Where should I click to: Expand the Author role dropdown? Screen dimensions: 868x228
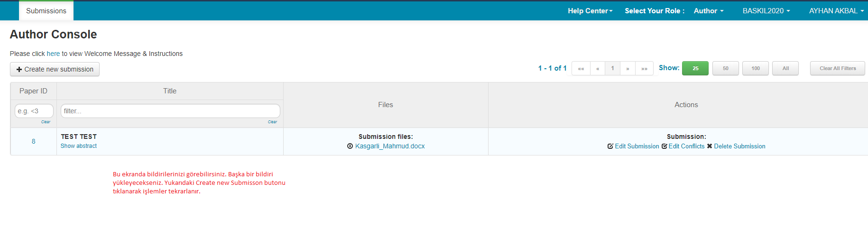[x=709, y=11]
